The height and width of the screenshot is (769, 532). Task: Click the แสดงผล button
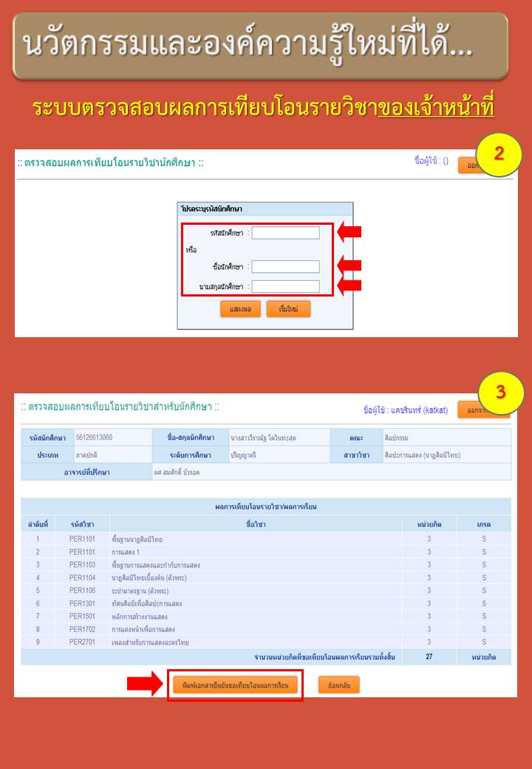click(240, 309)
